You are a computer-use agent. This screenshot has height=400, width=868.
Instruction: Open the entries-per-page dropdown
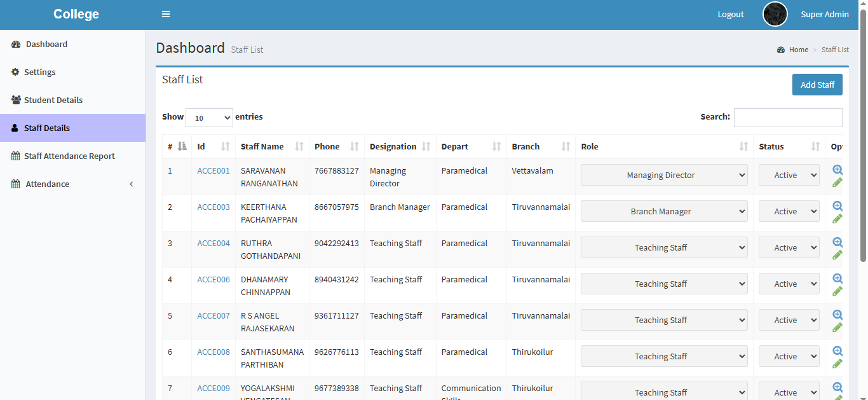209,118
